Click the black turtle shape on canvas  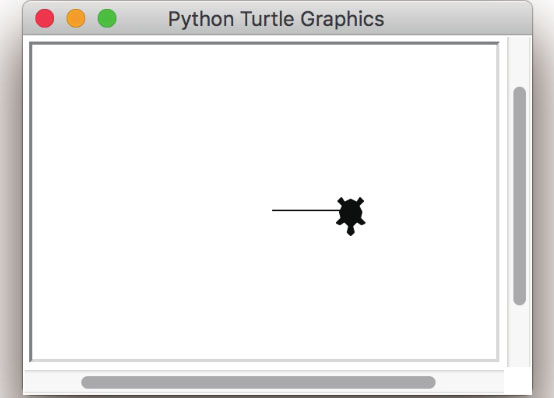pyautogui.click(x=350, y=216)
